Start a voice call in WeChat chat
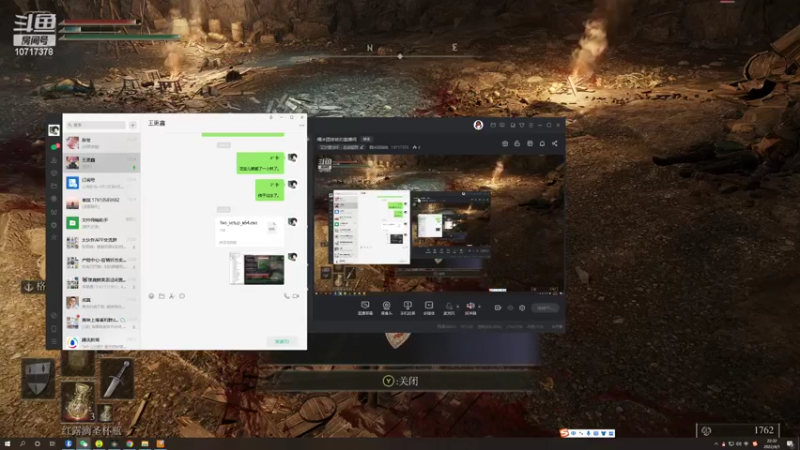This screenshot has height=450, width=800. pos(287,296)
